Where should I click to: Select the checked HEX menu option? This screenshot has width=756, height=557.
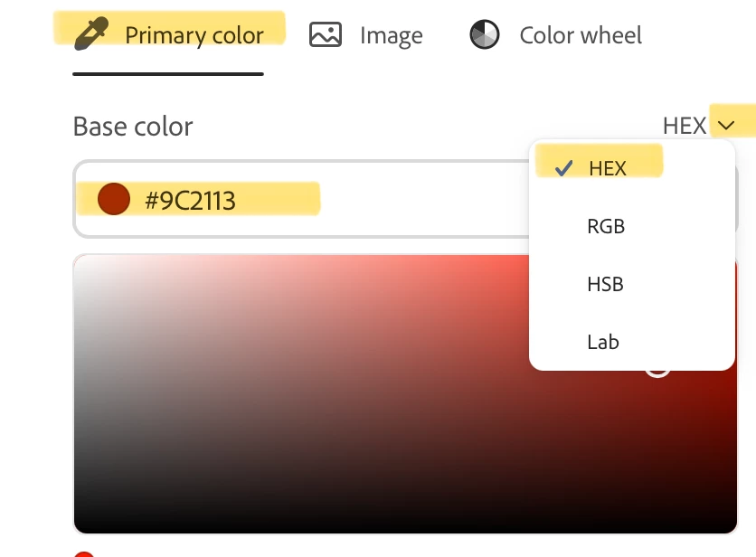click(631, 168)
